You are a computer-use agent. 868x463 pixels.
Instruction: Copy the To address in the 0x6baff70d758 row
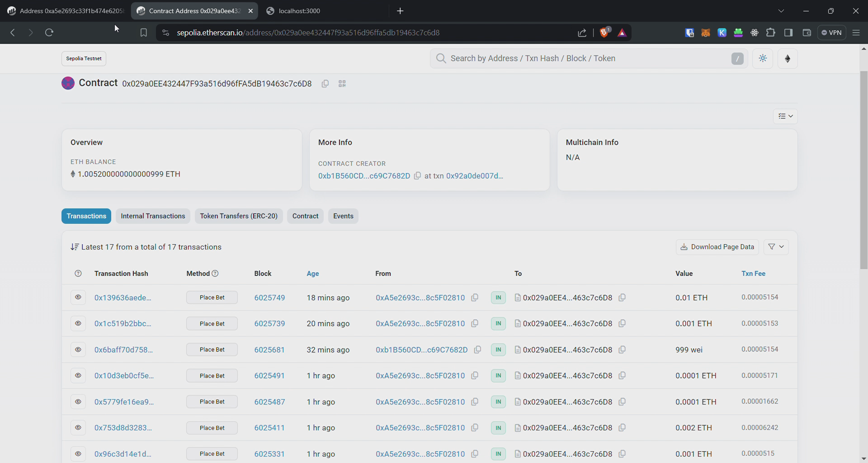pyautogui.click(x=622, y=350)
